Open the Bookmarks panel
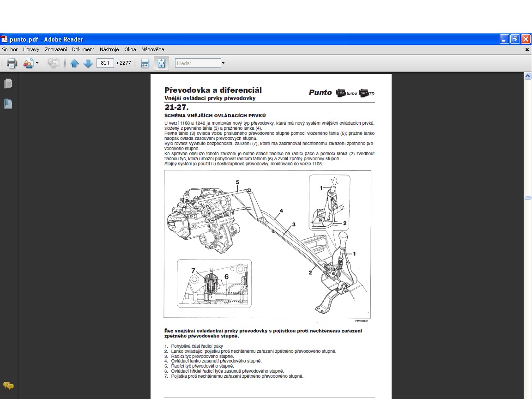The height and width of the screenshot is (399, 532). [8, 104]
